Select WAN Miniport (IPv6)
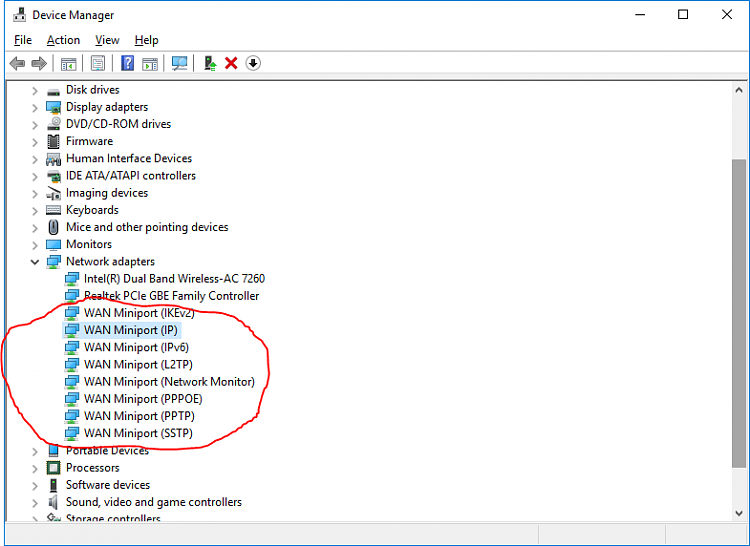This screenshot has height=546, width=750. coord(136,348)
